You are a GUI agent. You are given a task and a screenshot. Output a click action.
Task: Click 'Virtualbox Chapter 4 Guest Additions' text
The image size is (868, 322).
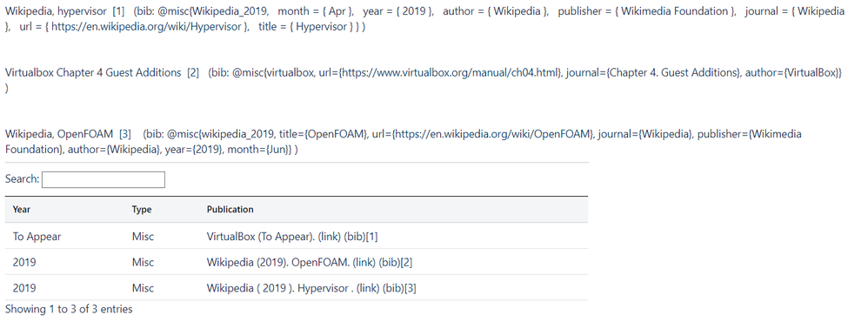click(93, 72)
